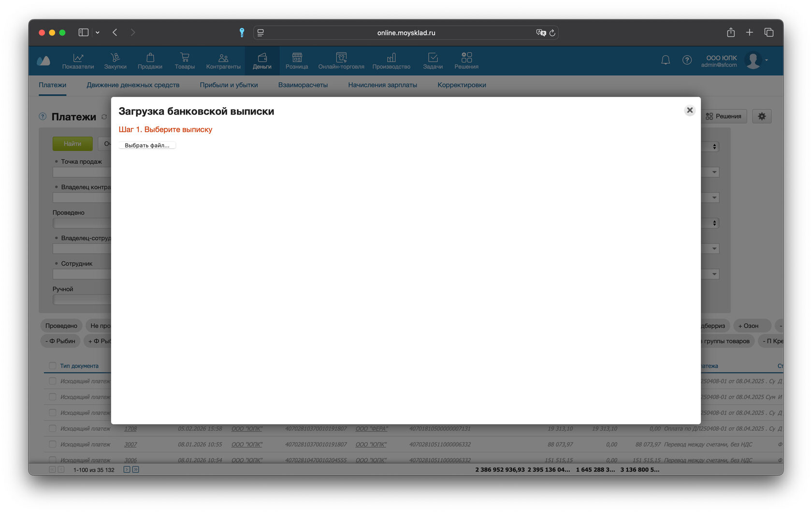812x513 pixels.
Task: Open the topmost filter select dropdown
Action: tap(714, 146)
